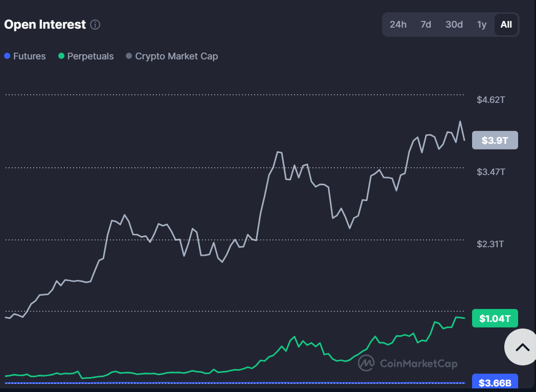The height and width of the screenshot is (392, 536).
Task: Click the highest peak of market cap line
Action: tap(460, 122)
